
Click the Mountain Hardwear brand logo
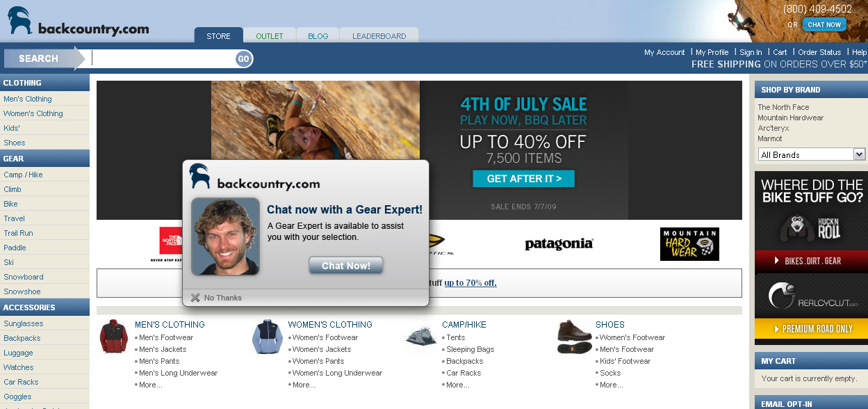(x=689, y=244)
